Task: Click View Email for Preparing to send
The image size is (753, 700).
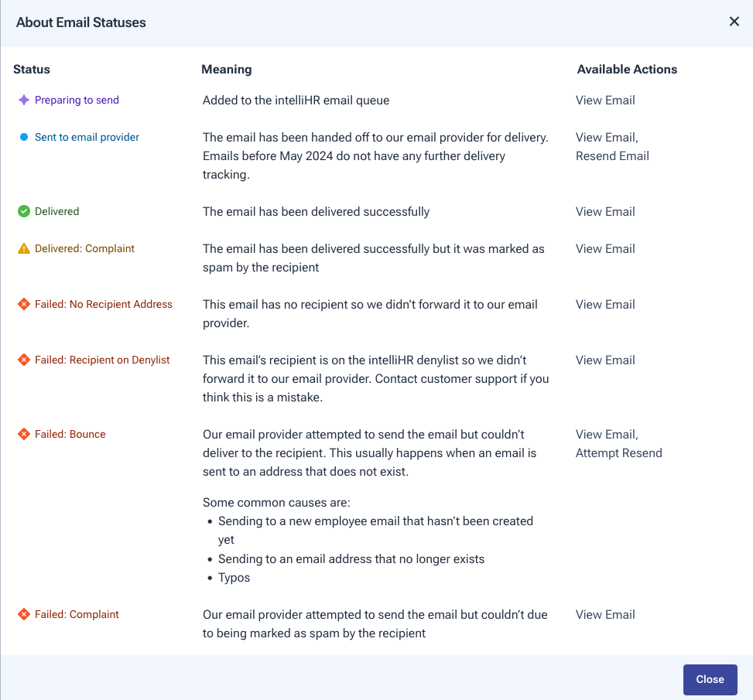Action: [x=605, y=100]
